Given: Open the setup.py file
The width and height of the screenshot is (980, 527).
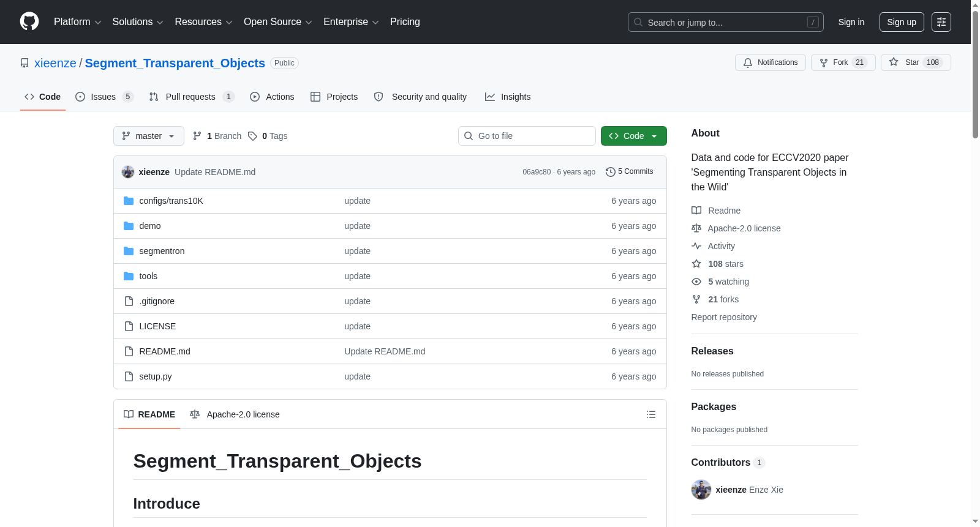Looking at the screenshot, I should point(156,376).
